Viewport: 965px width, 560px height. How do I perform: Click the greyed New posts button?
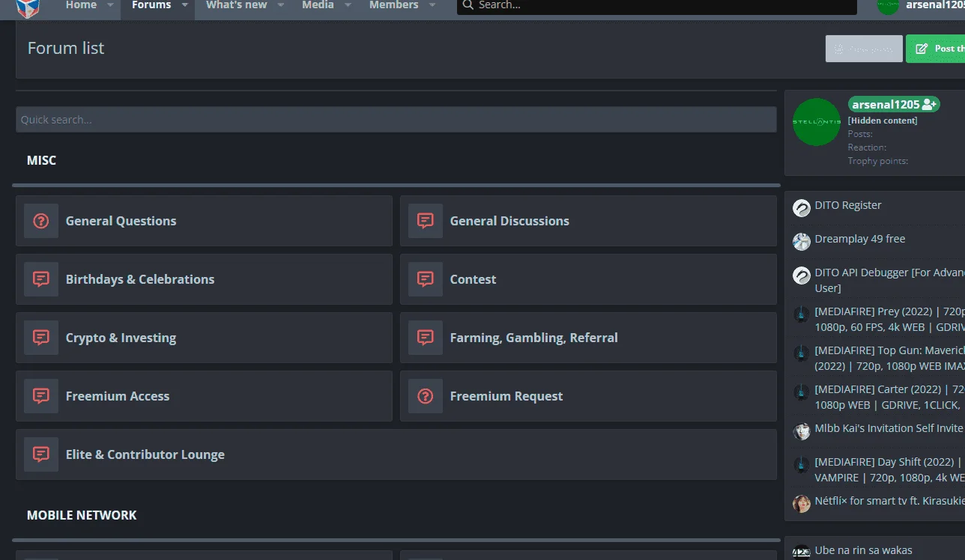[864, 49]
